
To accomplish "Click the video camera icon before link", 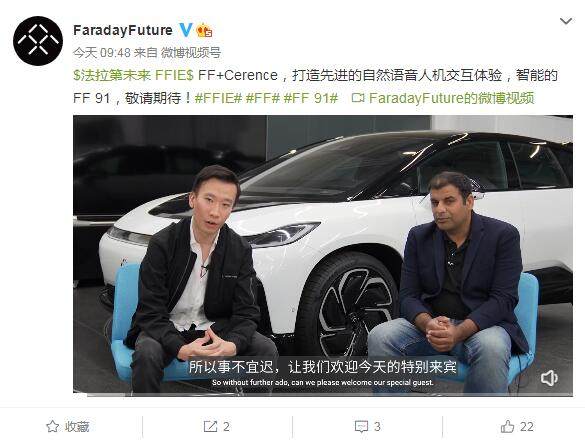I will [x=358, y=98].
